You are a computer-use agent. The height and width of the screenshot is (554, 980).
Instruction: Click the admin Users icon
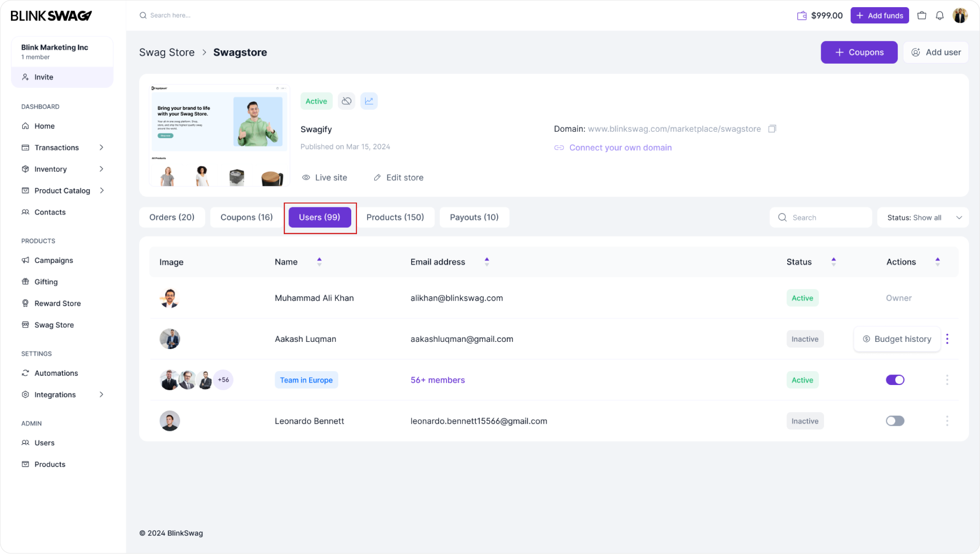pyautogui.click(x=25, y=443)
